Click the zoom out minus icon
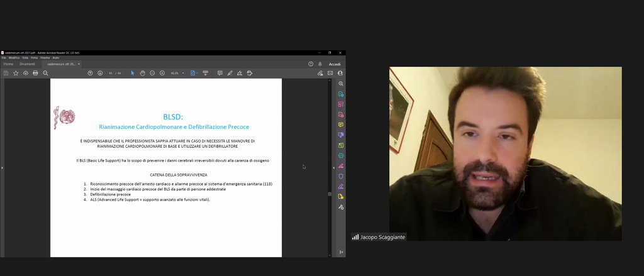Image resolution: width=644 pixels, height=276 pixels. click(152, 73)
